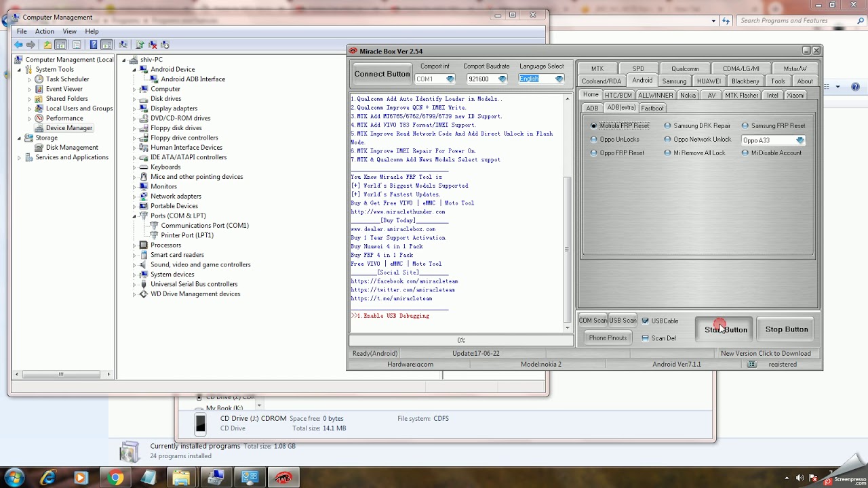Click the Help icon in Programs and Features
868x488 pixels.
tap(855, 87)
